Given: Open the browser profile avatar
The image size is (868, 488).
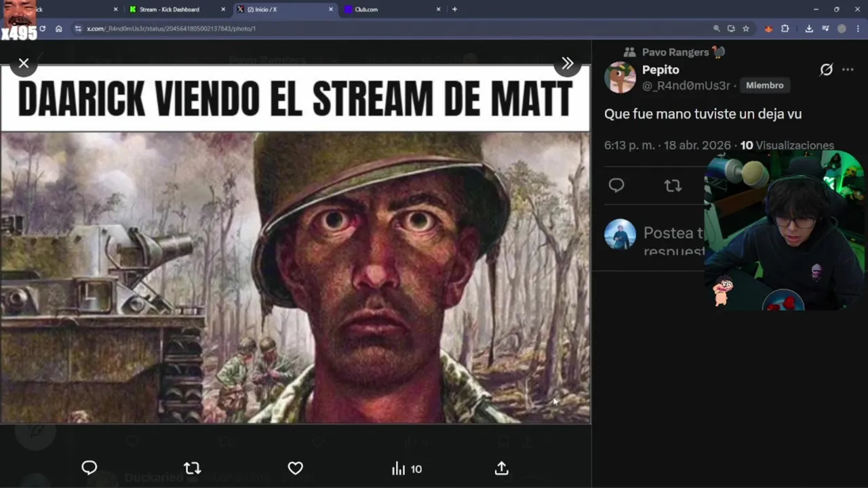Looking at the screenshot, I should coord(842,28).
